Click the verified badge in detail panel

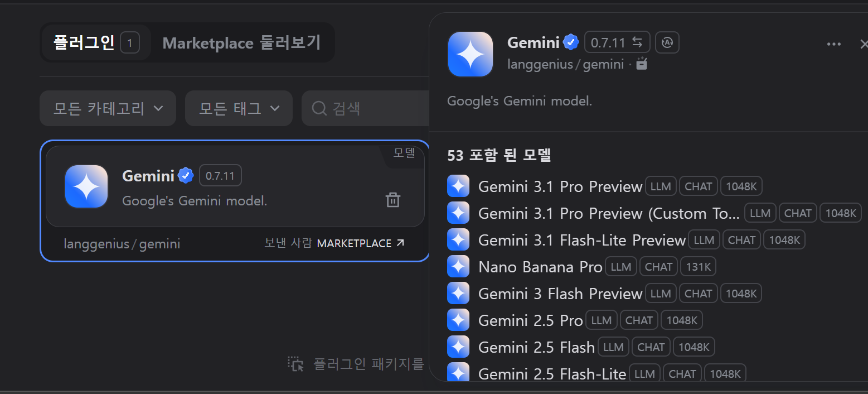coord(570,42)
